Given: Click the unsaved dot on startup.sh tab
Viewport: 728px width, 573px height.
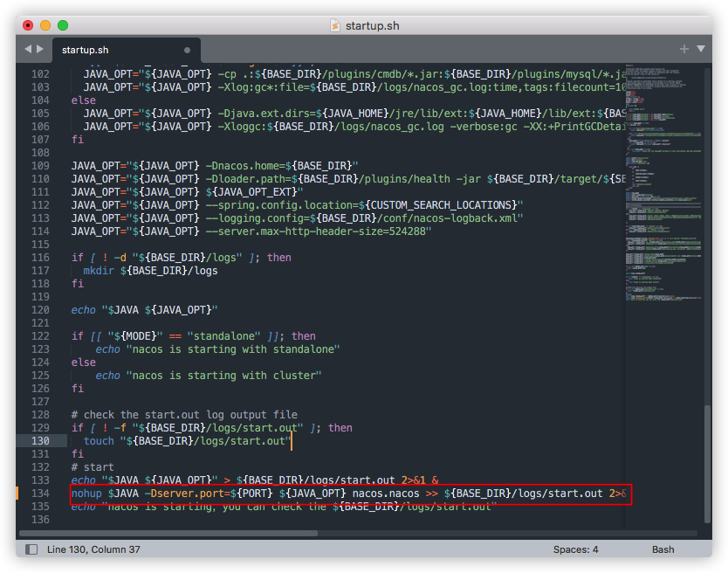Looking at the screenshot, I should tap(187, 50).
